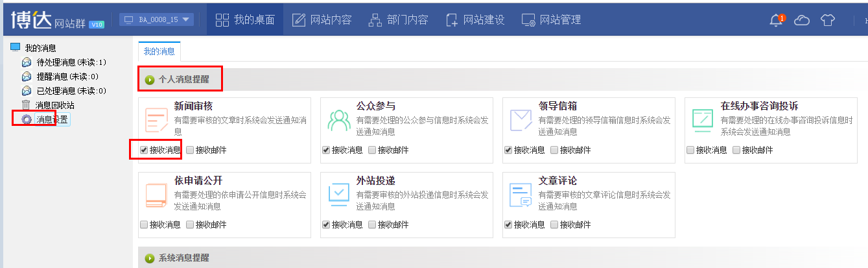Image resolution: width=868 pixels, height=268 pixels.
Task: Click the 领导信箱 envelope icon
Action: pyautogui.click(x=521, y=121)
